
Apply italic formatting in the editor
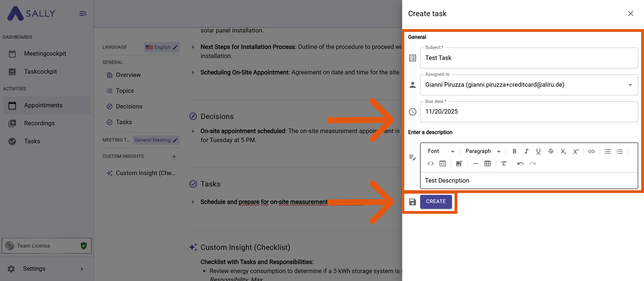pyautogui.click(x=526, y=151)
